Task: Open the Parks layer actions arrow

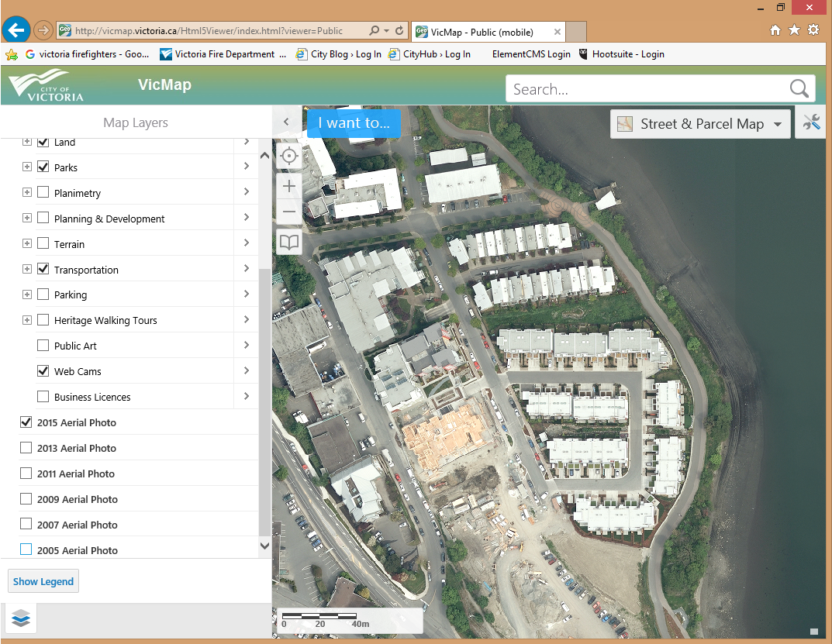Action: click(247, 166)
